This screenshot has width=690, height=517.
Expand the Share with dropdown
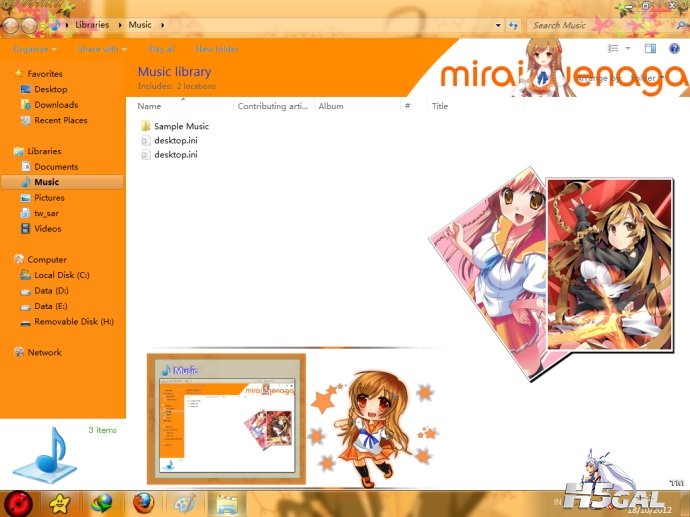(101, 49)
